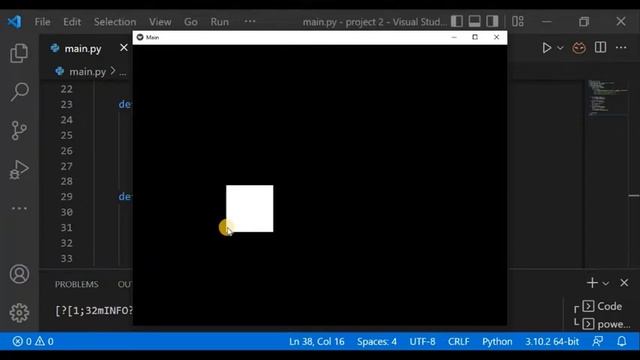Add a new terminal with plus icon
The width and height of the screenshot is (640, 360).
pos(592,282)
